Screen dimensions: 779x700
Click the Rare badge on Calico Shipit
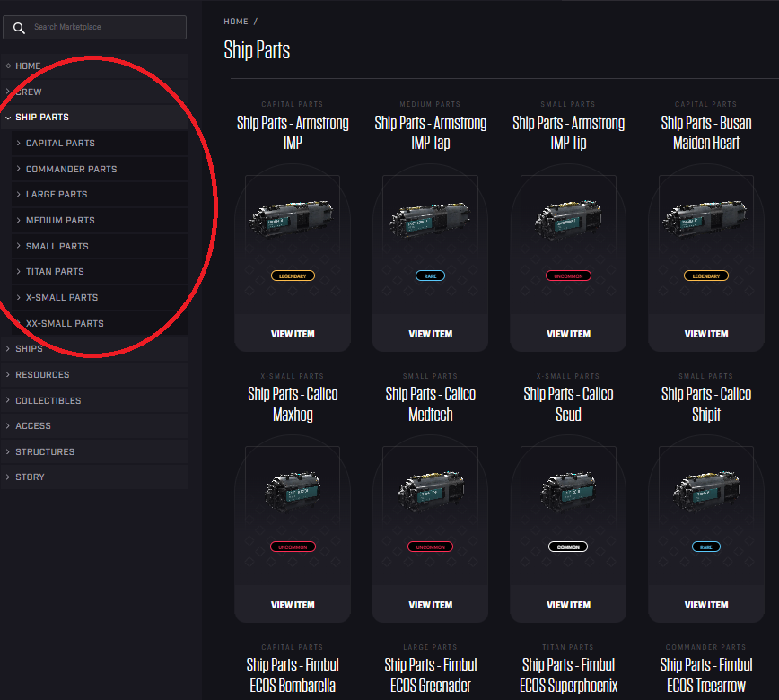[706, 547]
